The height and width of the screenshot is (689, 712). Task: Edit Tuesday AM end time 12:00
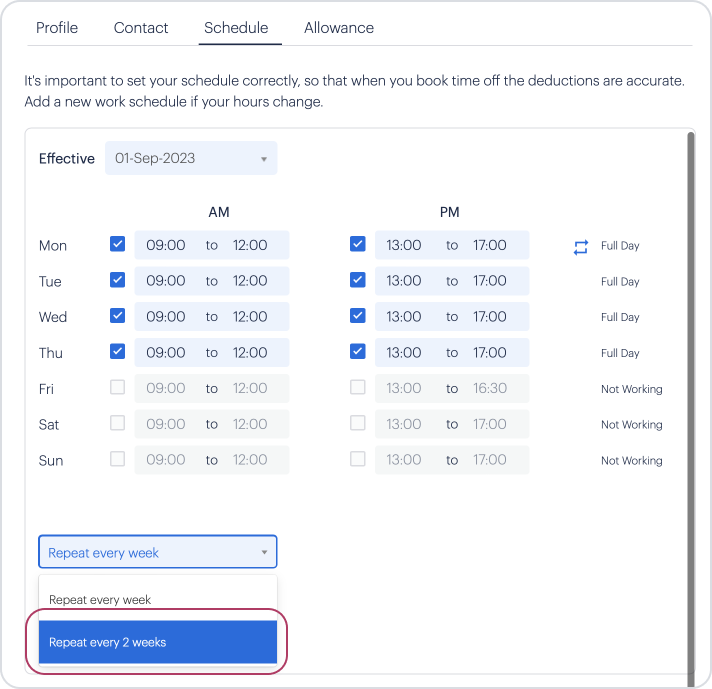pyautogui.click(x=250, y=281)
